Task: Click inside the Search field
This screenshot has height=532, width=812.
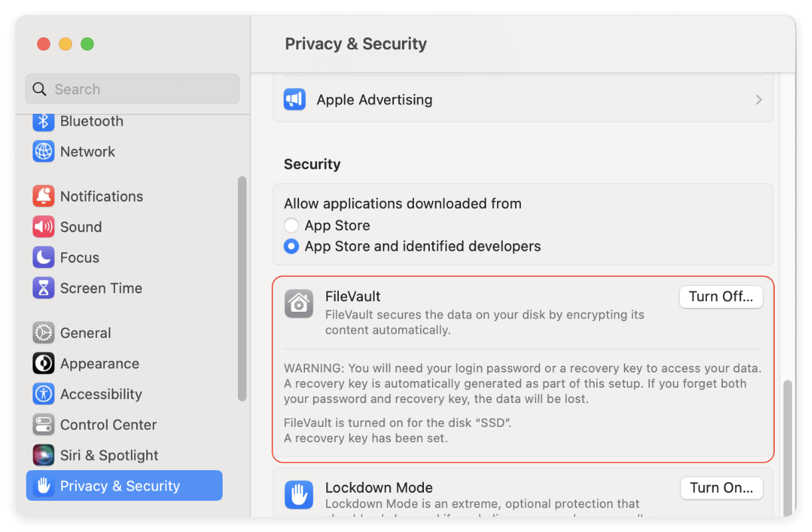Action: tap(132, 88)
